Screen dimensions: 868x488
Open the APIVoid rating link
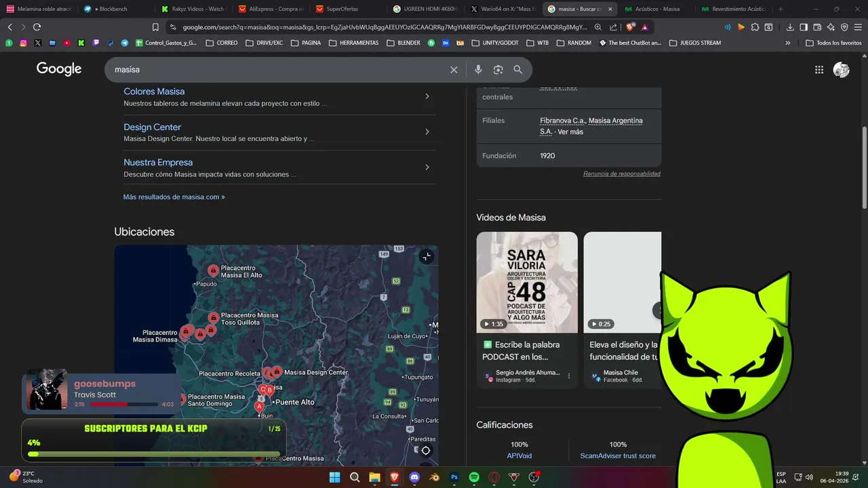pos(519,456)
